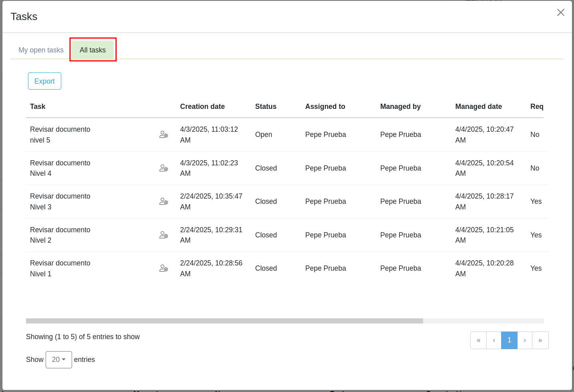
Task: Click user settings icon for Revisar documento Nivel 1
Action: [x=163, y=268]
